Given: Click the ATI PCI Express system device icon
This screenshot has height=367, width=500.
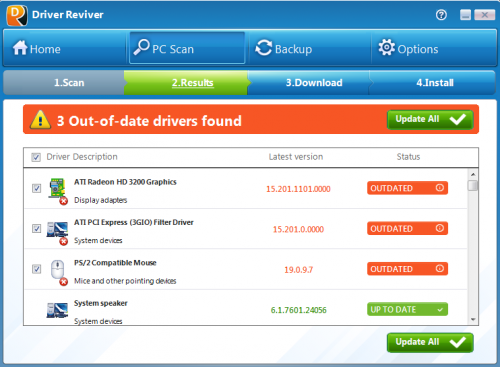Looking at the screenshot, I should point(57,231).
